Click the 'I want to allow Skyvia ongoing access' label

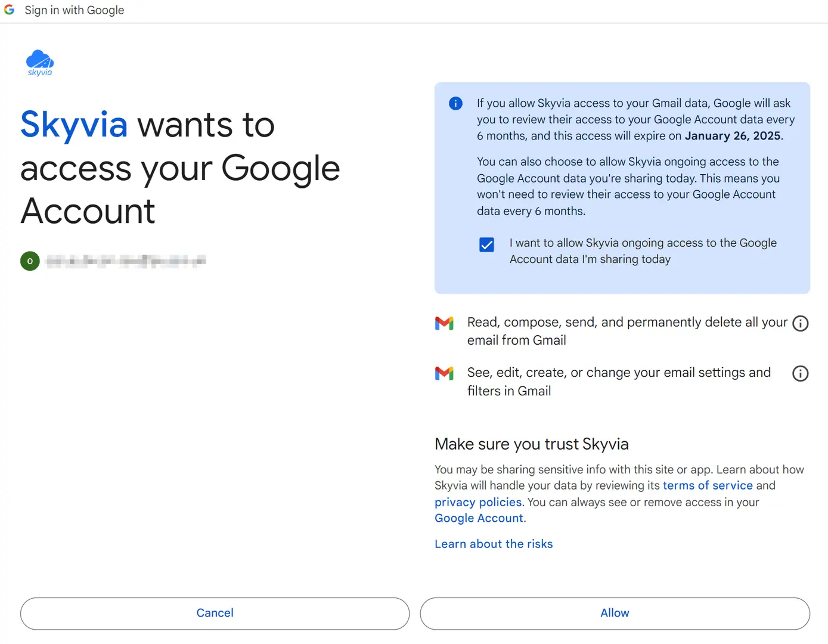(643, 251)
